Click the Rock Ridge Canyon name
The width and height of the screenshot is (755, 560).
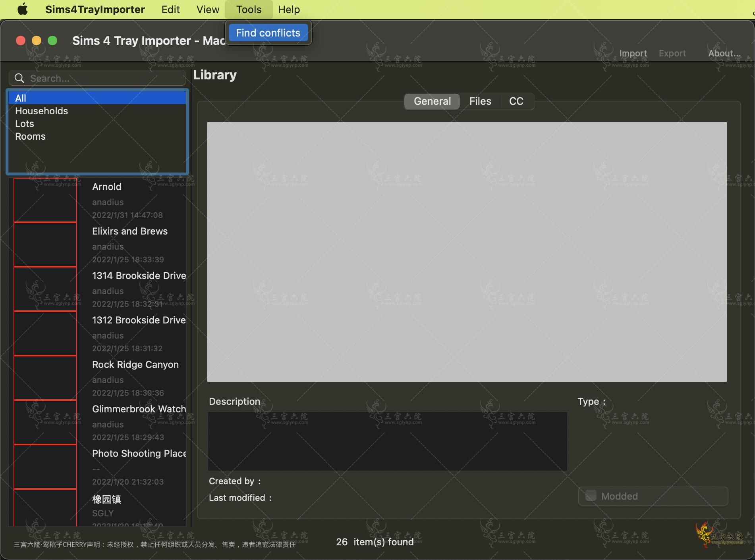pos(135,364)
